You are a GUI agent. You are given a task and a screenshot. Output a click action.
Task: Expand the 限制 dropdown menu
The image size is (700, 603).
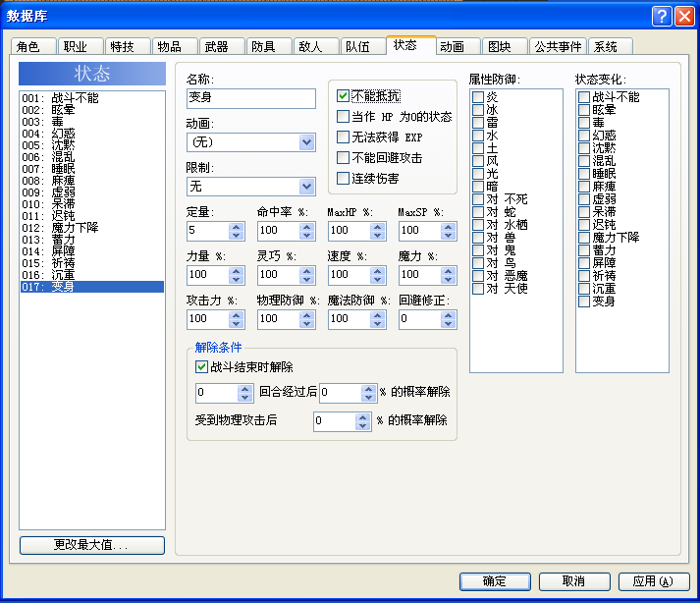point(306,187)
